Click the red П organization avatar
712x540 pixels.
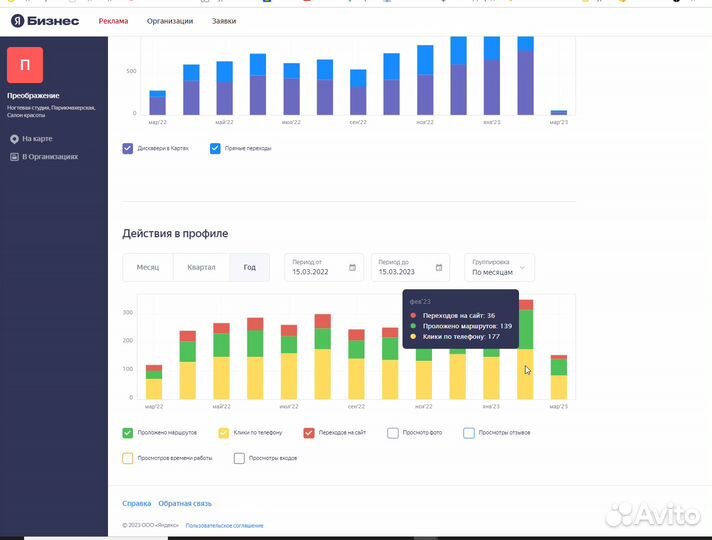(25, 65)
